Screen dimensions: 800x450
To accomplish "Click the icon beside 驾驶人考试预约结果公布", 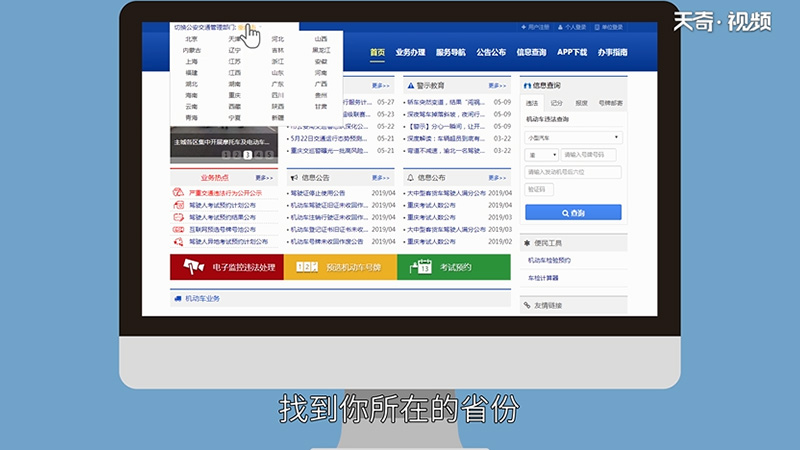I will click(178, 217).
